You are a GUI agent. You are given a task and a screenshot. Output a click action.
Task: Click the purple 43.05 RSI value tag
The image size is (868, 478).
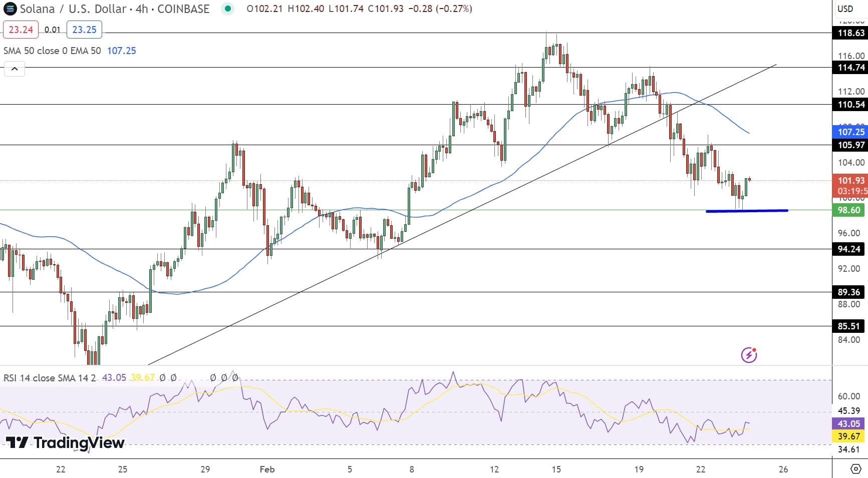[x=849, y=424]
